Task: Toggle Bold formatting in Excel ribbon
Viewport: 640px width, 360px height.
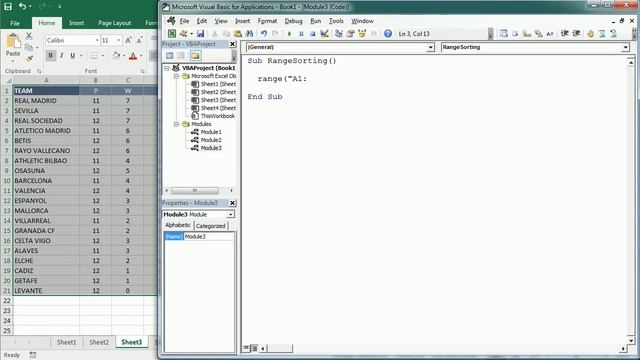Action: 51,56
